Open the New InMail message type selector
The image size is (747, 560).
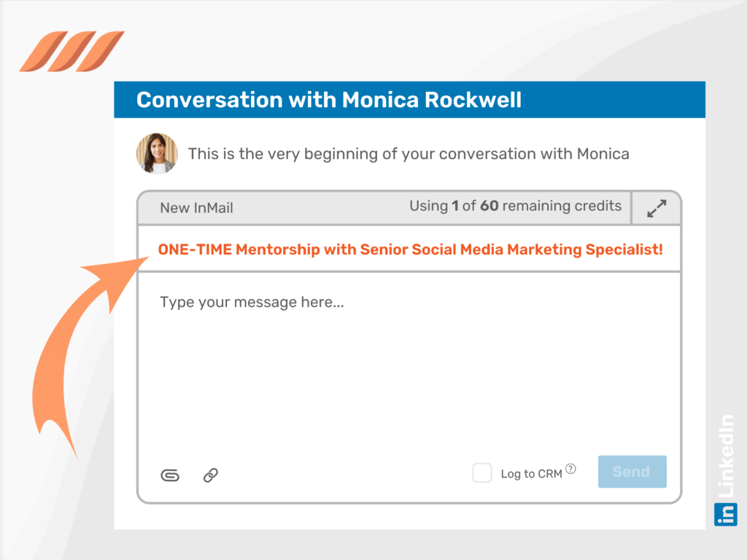[196, 207]
